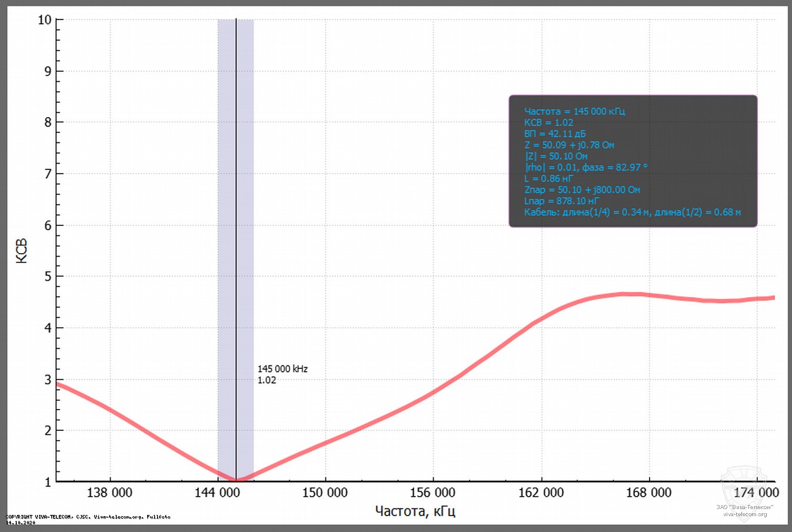The width and height of the screenshot is (792, 532).
Task: Click the 138 000 x-axis tick label
Action: point(109,493)
